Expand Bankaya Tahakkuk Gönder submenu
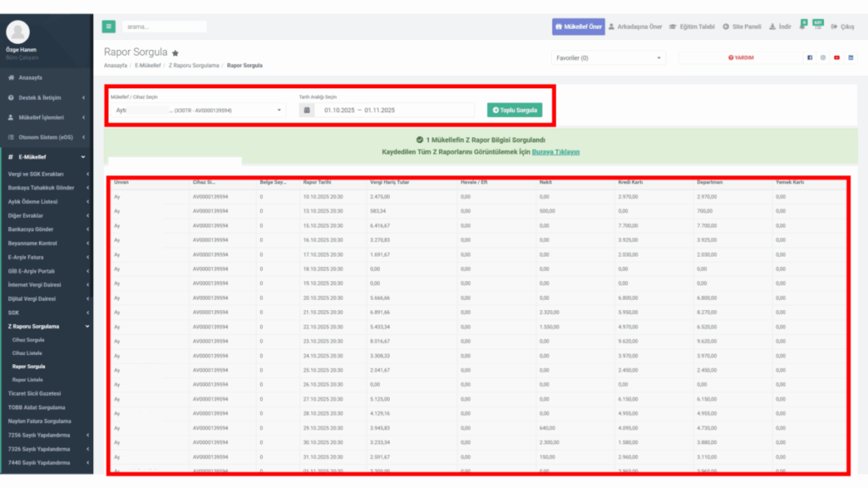This screenshot has width=868, height=488. 47,188
